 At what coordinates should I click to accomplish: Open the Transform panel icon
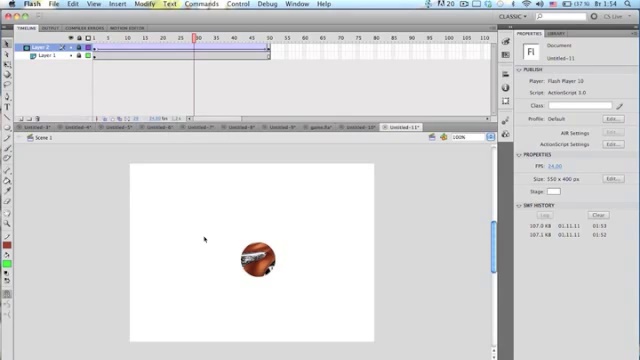coord(506,101)
